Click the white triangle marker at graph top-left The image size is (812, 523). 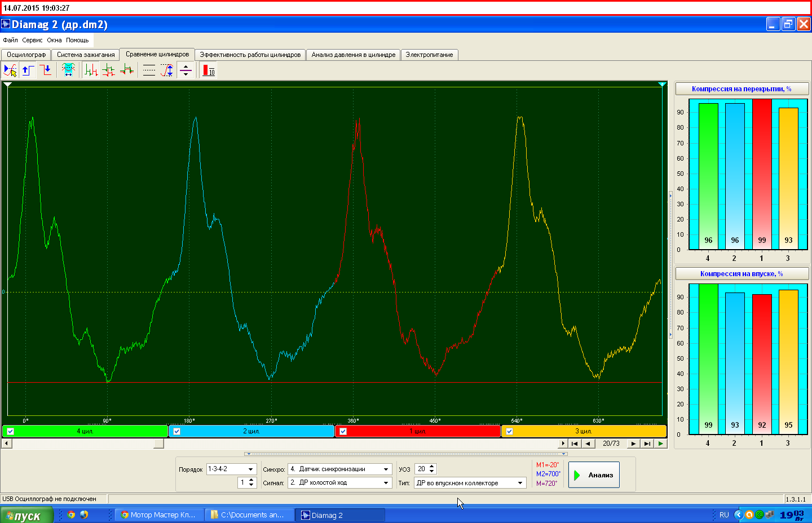point(7,85)
